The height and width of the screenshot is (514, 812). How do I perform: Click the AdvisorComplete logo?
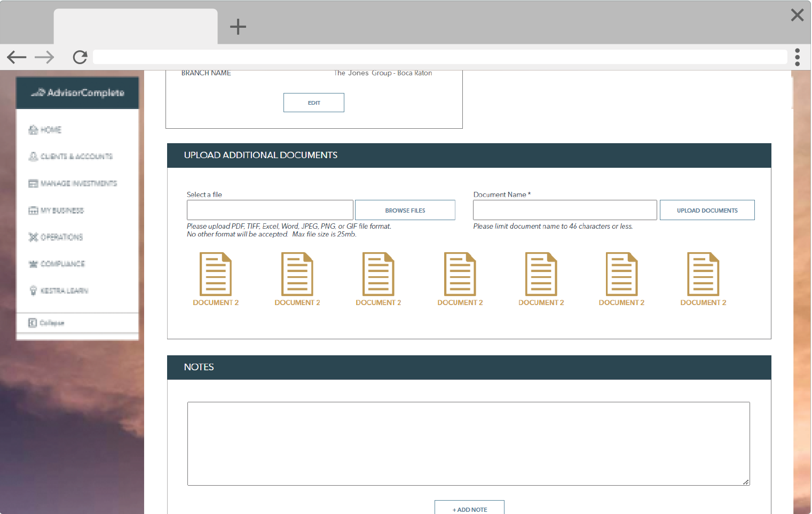(x=78, y=93)
